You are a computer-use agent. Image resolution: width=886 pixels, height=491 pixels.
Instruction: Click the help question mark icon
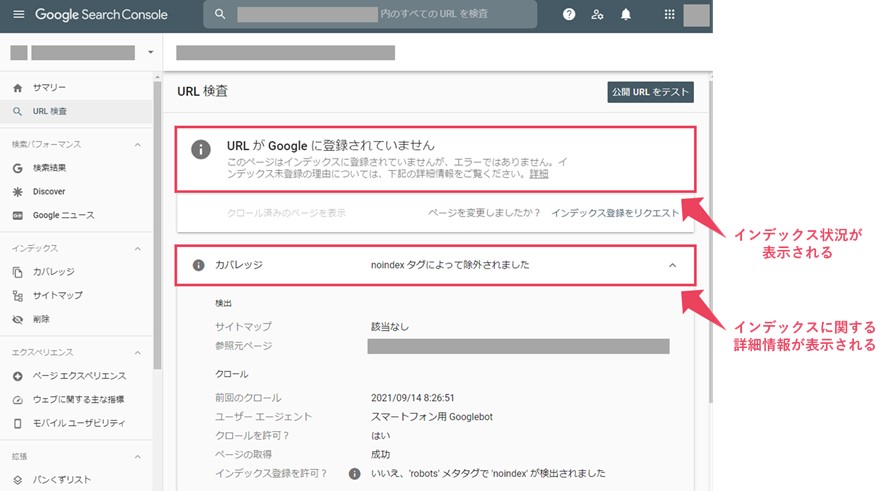coord(569,15)
